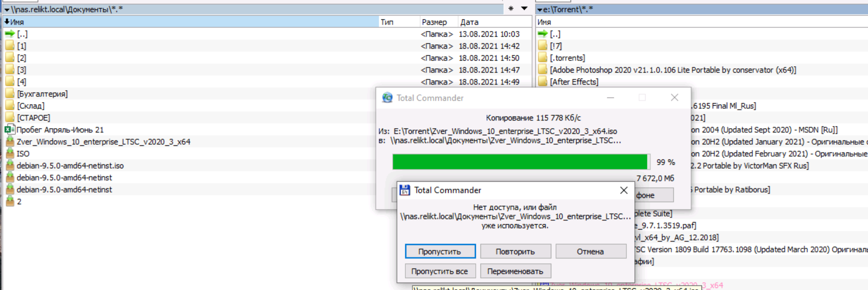This screenshot has height=290, width=868.
Task: Send copying to background with фоне button
Action: (654, 195)
